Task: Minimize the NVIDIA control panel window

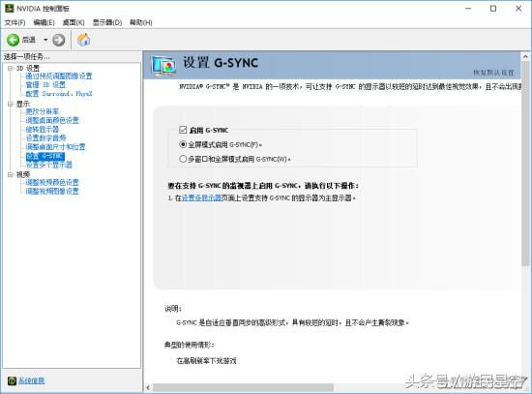Action: pyautogui.click(x=468, y=8)
